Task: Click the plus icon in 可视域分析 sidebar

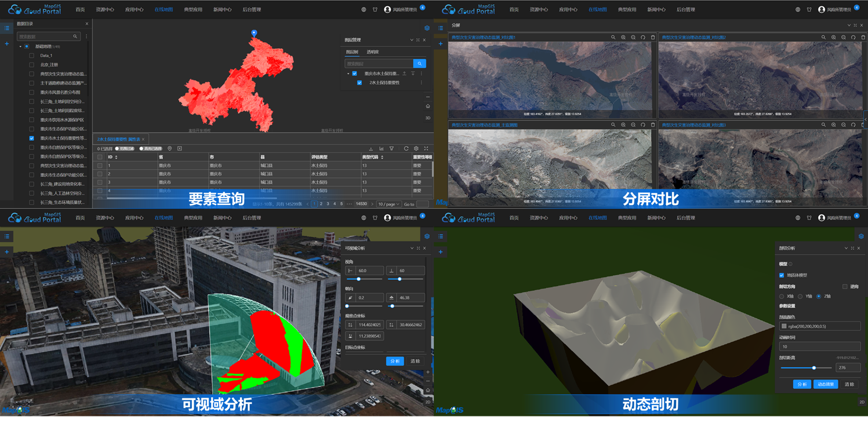Action: [x=7, y=252]
